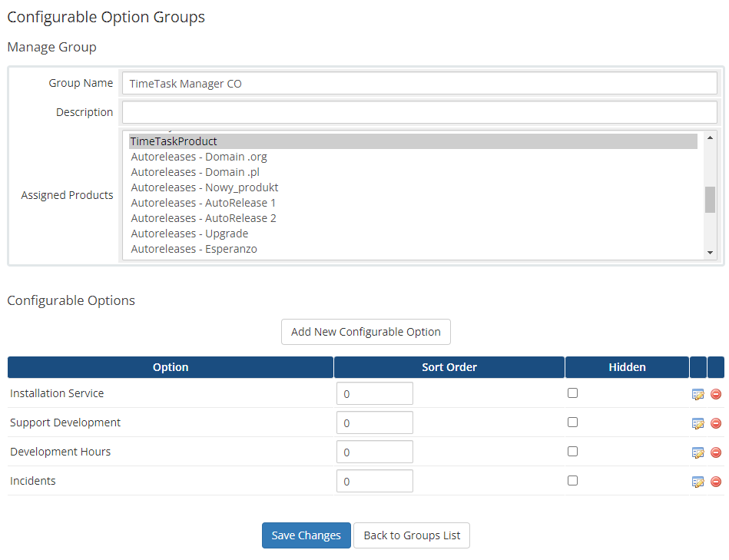This screenshot has width=729, height=560.
Task: Click scroll up arrow in Assigned Products list
Action: pyautogui.click(x=710, y=138)
